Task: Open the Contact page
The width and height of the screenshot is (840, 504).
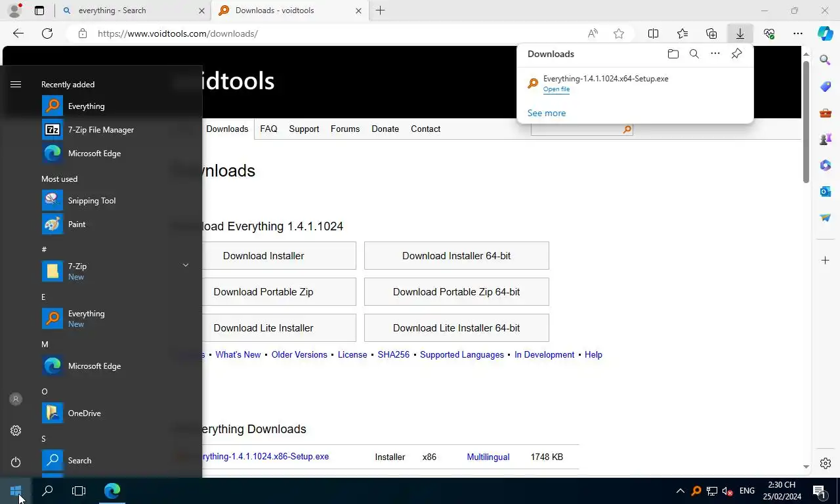Action: (x=425, y=129)
